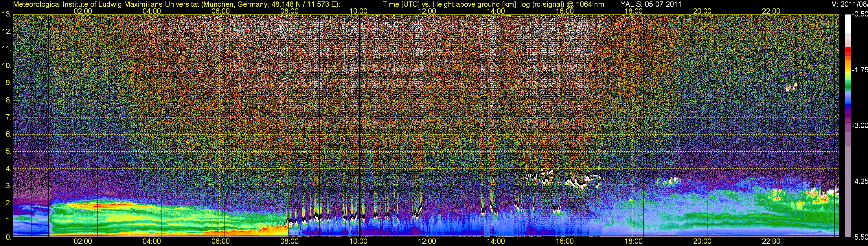Choose the 6 km height axis label

coord(8,135)
